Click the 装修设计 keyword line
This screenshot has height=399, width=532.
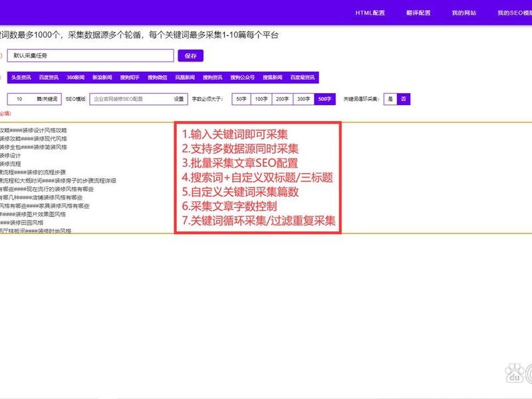point(10,156)
